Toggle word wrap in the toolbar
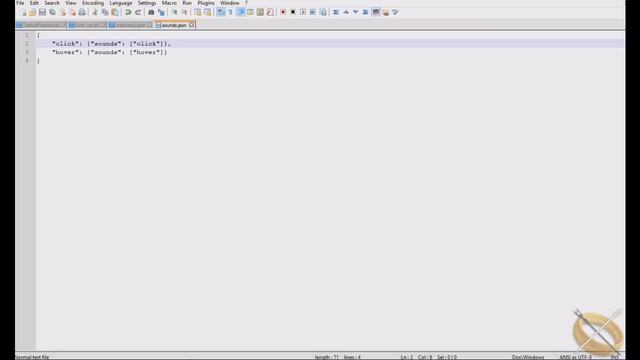Screen dimensions: 640x360 coord(221,12)
